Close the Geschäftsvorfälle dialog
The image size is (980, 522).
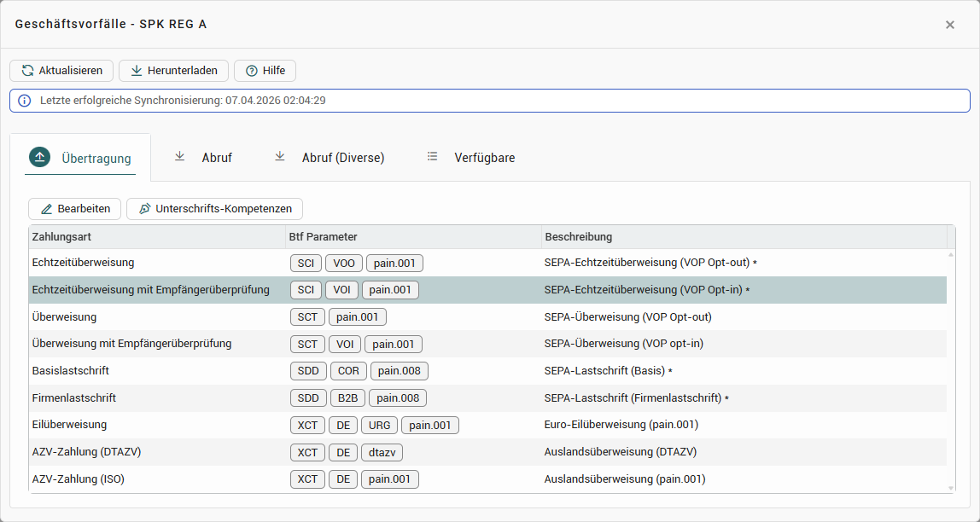click(x=950, y=25)
